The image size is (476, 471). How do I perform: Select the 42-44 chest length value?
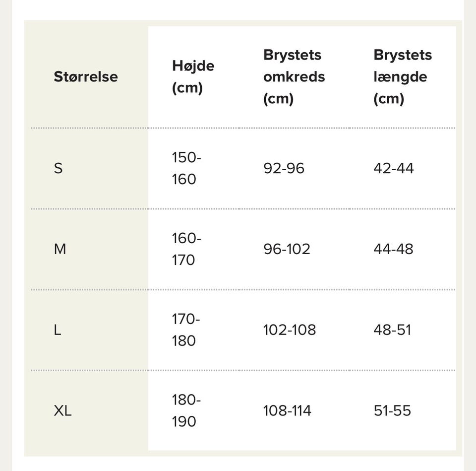point(393,168)
